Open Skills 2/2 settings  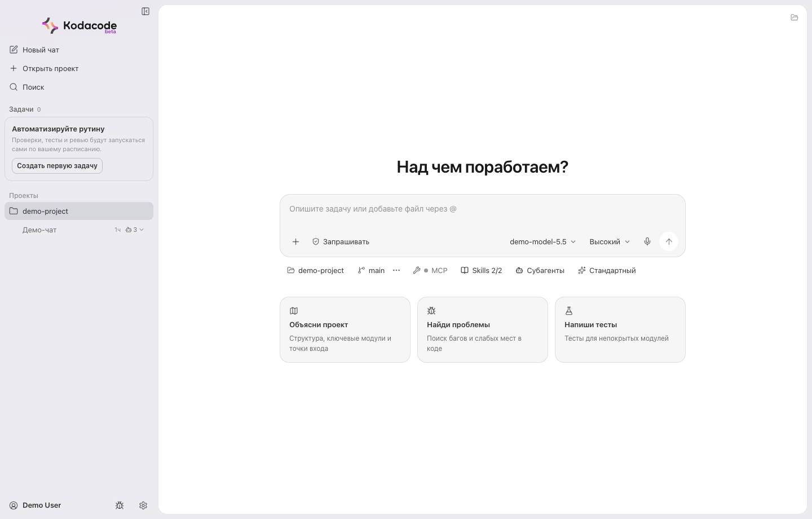(481, 270)
